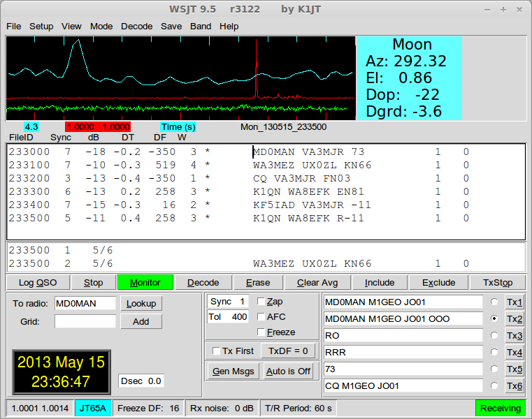Click the JT65A mode indicator in status bar
The height and width of the screenshot is (419, 532).
pos(92,408)
